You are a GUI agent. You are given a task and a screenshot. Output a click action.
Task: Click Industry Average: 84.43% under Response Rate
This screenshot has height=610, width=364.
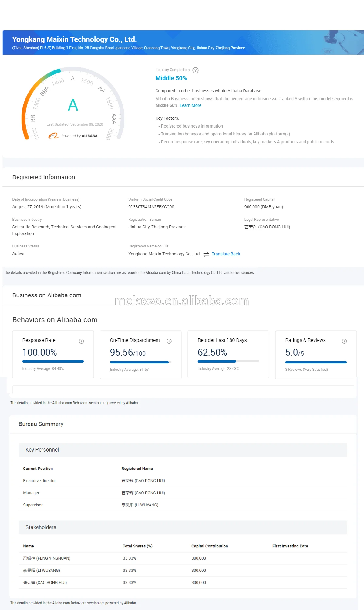[x=43, y=369]
